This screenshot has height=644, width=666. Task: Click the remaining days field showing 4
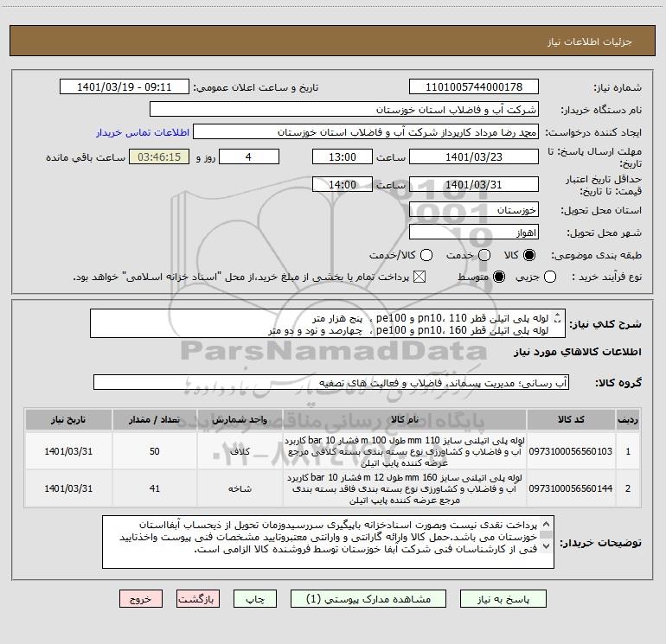[248, 157]
